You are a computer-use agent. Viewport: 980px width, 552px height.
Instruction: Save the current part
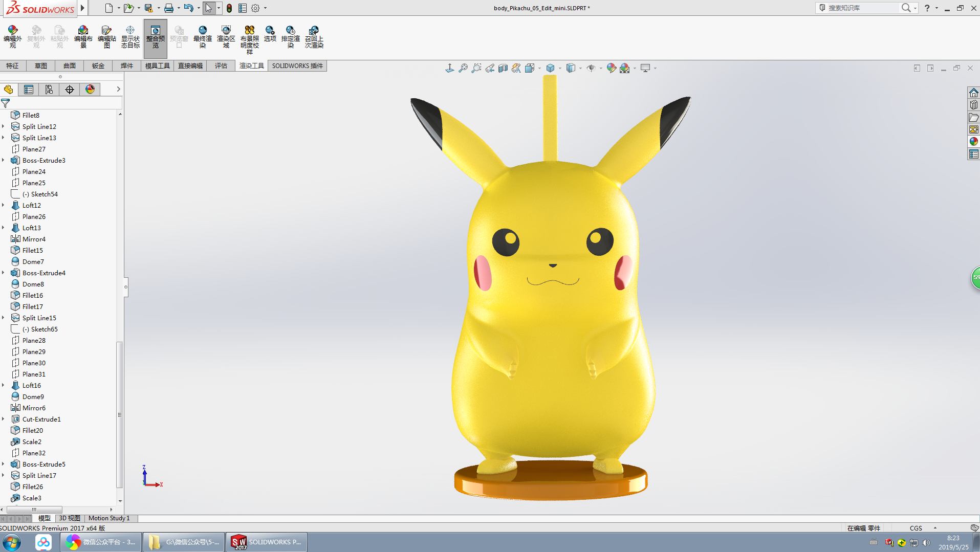point(148,8)
